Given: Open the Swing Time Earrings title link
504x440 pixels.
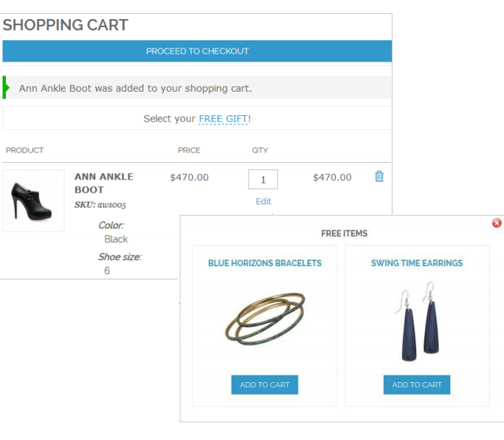Looking at the screenshot, I should point(417,263).
